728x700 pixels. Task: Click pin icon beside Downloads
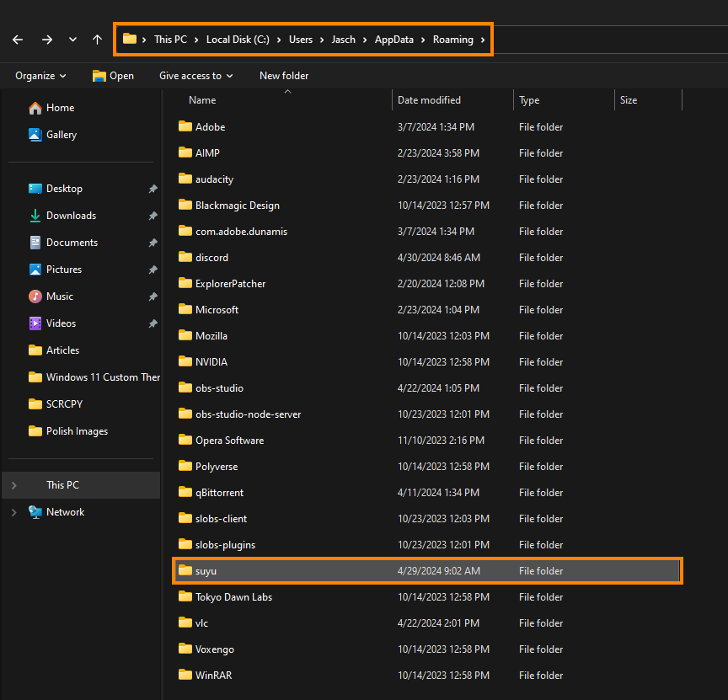coord(153,216)
